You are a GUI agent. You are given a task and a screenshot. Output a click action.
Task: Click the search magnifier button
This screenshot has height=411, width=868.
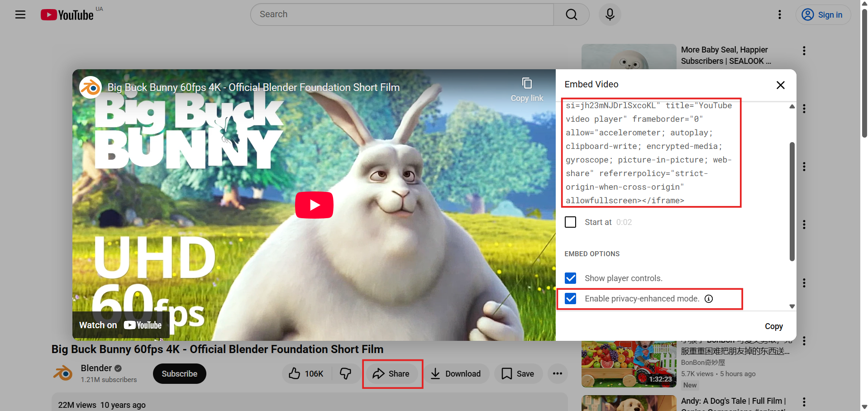point(571,14)
